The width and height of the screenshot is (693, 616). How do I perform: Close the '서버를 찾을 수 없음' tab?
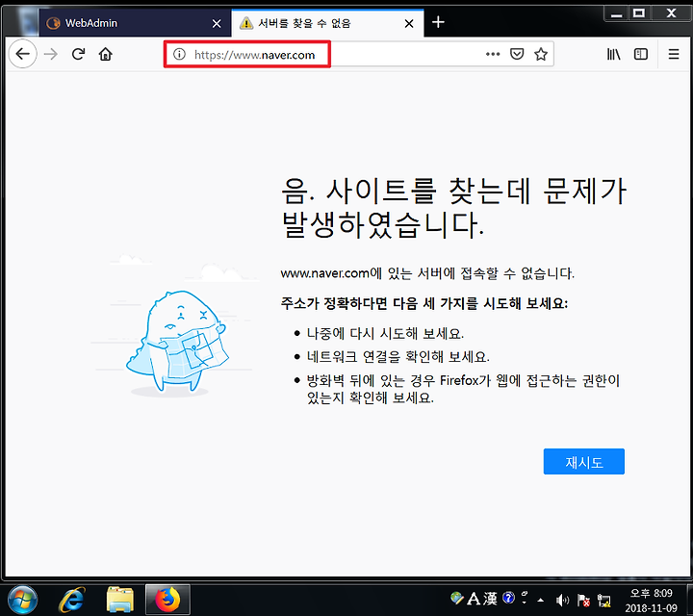[409, 23]
